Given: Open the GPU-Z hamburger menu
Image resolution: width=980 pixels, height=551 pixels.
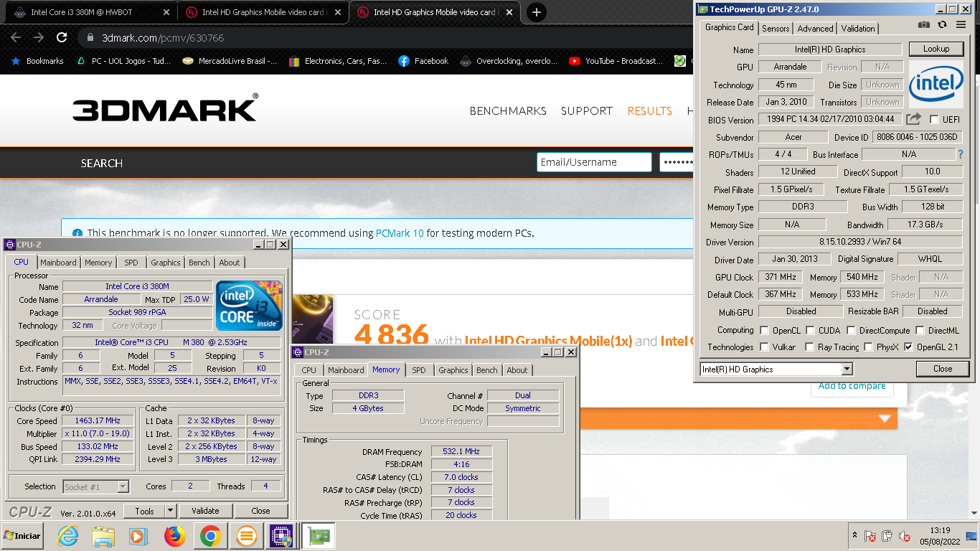Looking at the screenshot, I should 961,24.
